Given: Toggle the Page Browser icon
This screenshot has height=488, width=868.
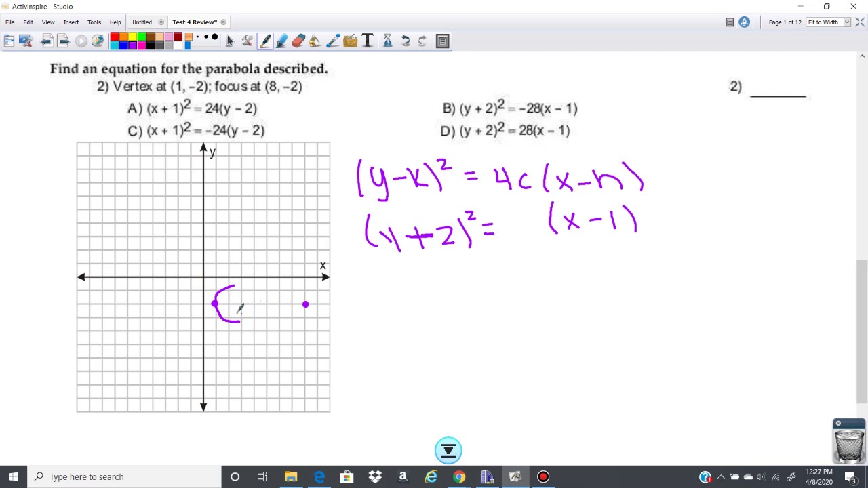Looking at the screenshot, I should click(x=442, y=41).
